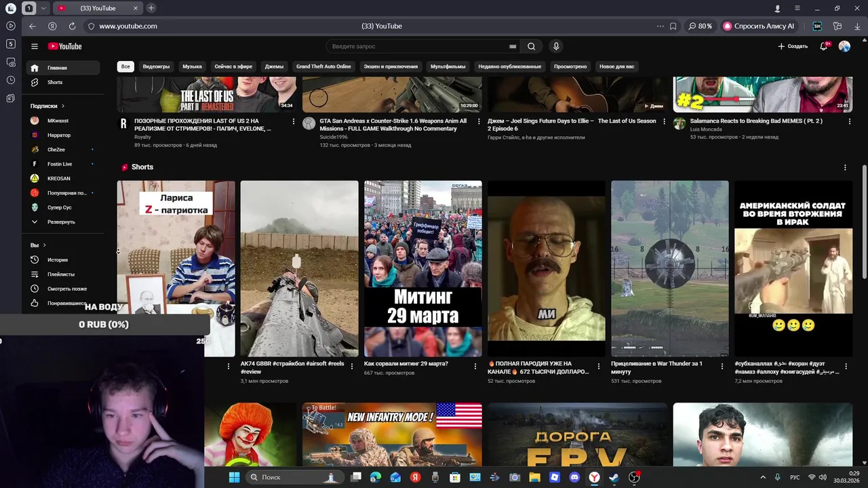The width and height of the screenshot is (868, 488).
Task: Open File Explorer folder icon in taskbar
Action: tap(534, 477)
